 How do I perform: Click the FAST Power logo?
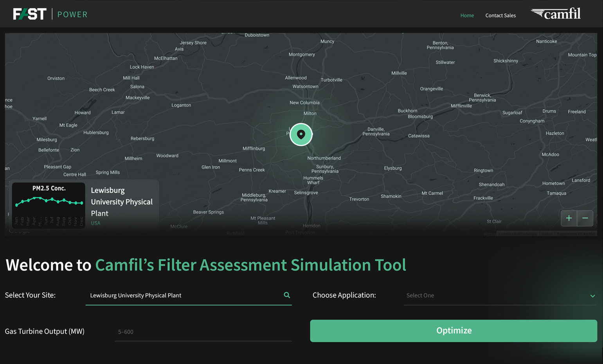(x=50, y=14)
